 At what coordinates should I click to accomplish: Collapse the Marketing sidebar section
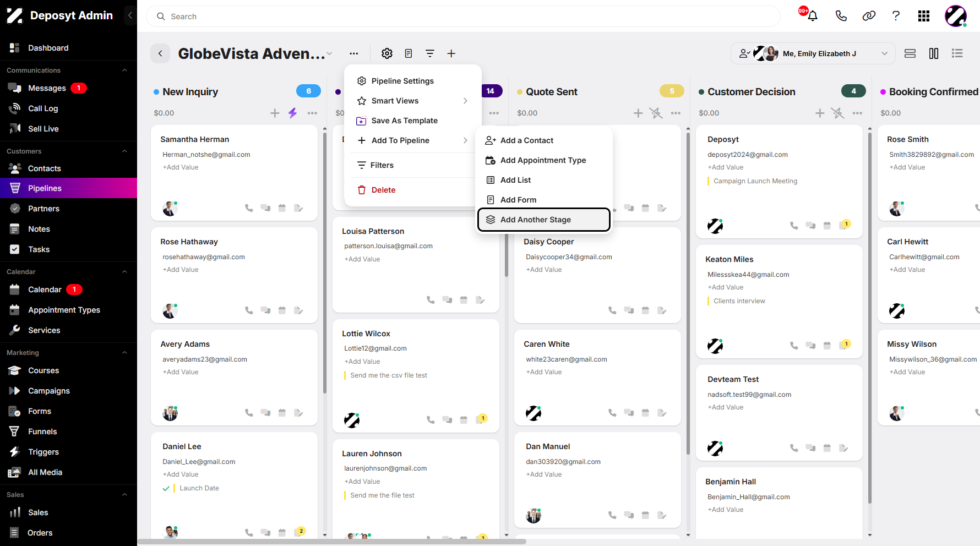124,353
